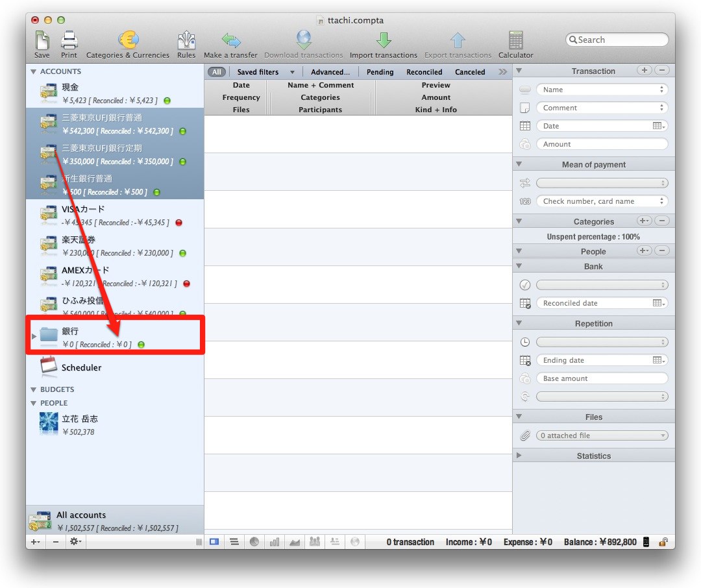Select the Pending filter tab
This screenshot has height=588, width=701.
[380, 72]
